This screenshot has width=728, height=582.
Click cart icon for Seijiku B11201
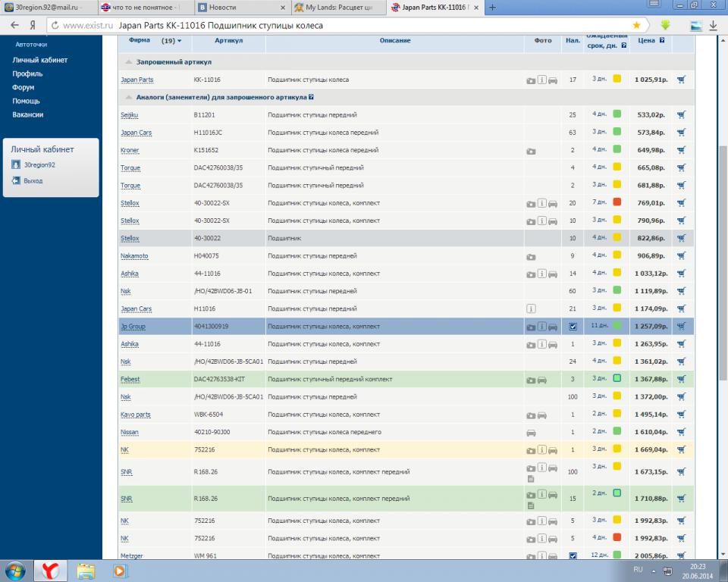tap(681, 115)
